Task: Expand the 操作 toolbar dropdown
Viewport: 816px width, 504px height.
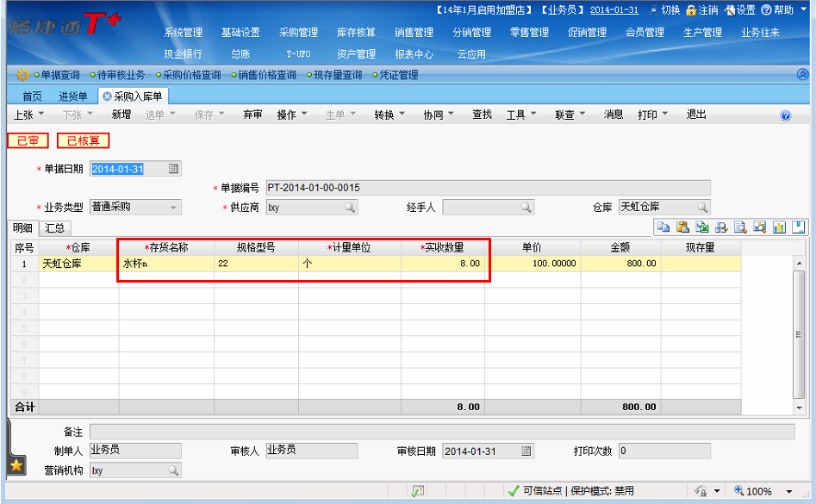Action: (x=304, y=114)
